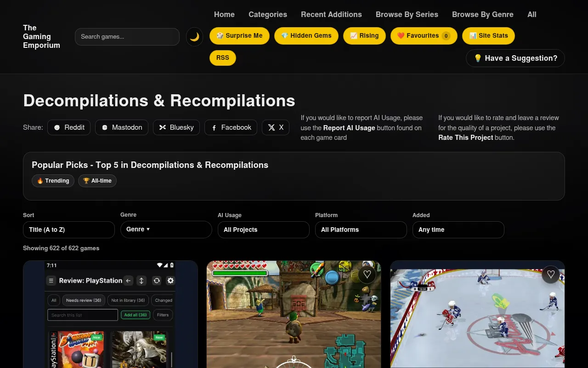Screen dimensions: 588x368
Task: Open the All nav link
Action: (x=532, y=15)
